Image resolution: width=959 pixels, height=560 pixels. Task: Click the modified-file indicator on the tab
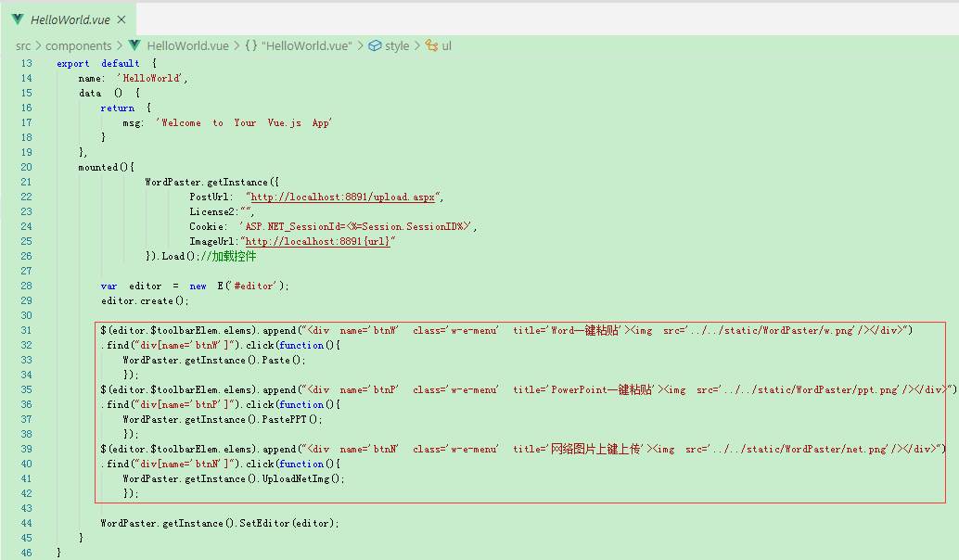(x=119, y=18)
